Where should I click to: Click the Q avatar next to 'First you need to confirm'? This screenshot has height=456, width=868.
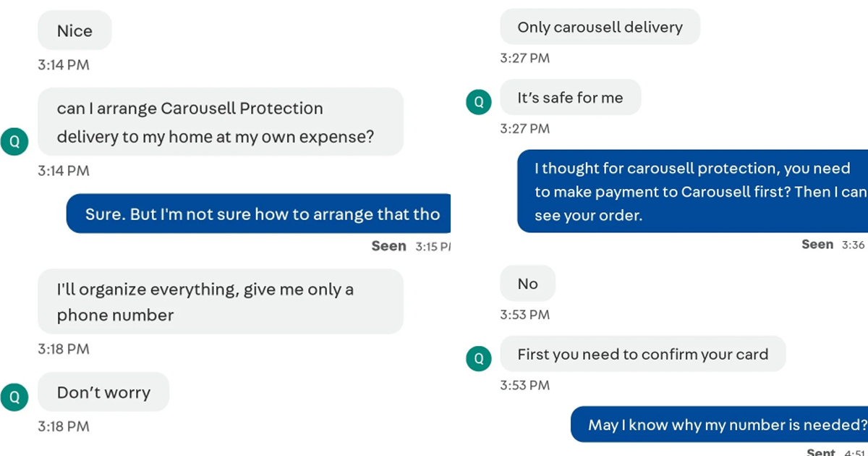[x=478, y=358]
